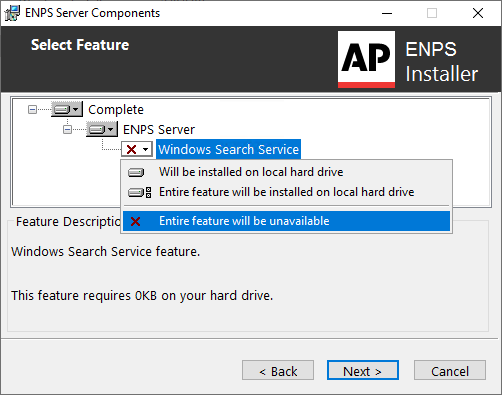Select the ENPS Server tree item label

coord(159,129)
